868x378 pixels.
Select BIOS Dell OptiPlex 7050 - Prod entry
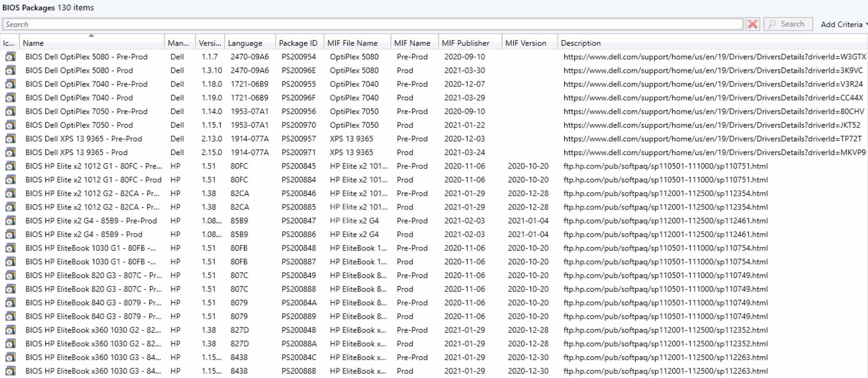pyautogui.click(x=79, y=125)
